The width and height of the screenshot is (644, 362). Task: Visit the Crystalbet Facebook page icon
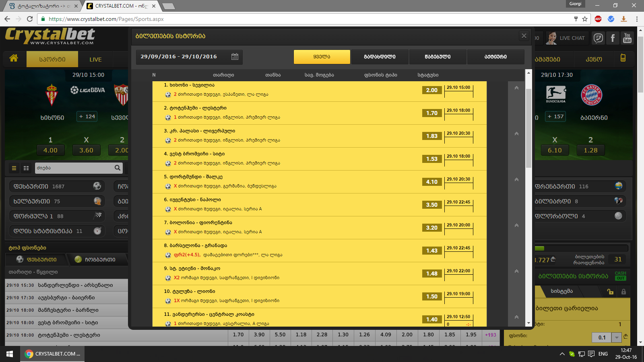[x=613, y=38]
